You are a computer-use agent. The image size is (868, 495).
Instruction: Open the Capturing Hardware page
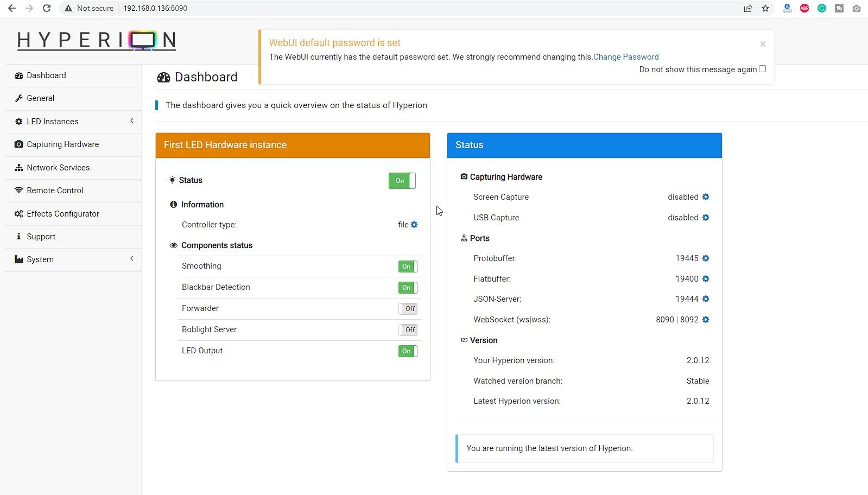(x=62, y=144)
